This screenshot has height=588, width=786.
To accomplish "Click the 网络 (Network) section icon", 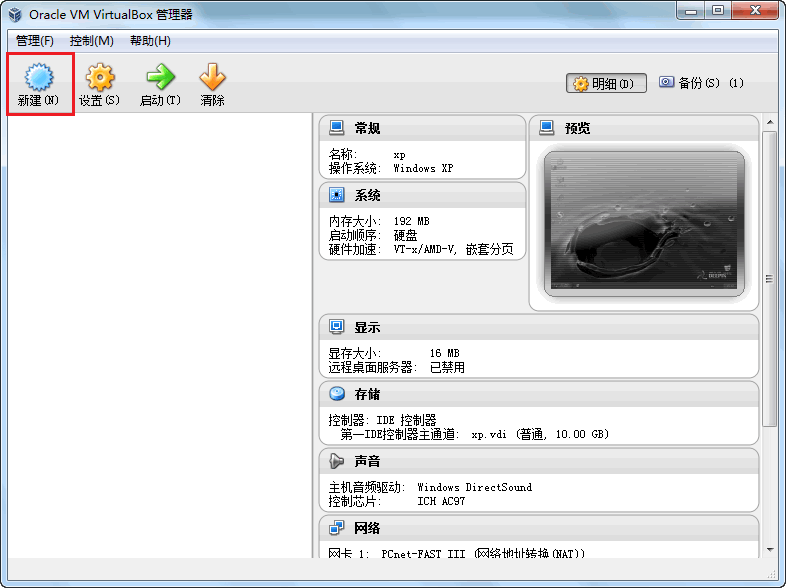I will [x=337, y=528].
